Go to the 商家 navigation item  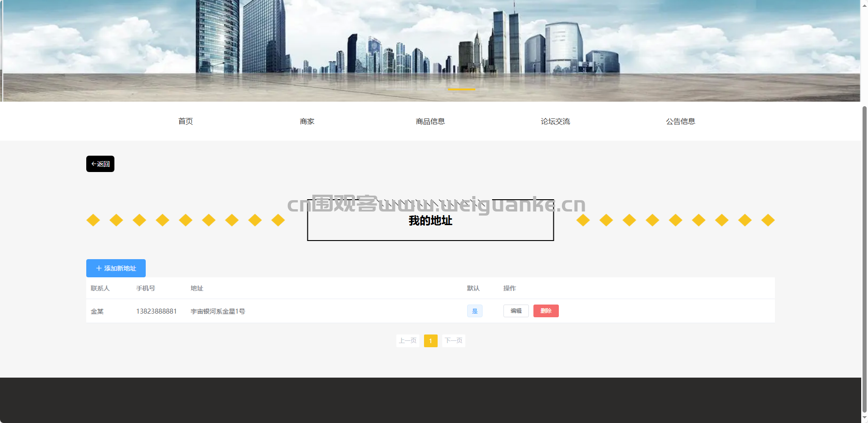(307, 121)
